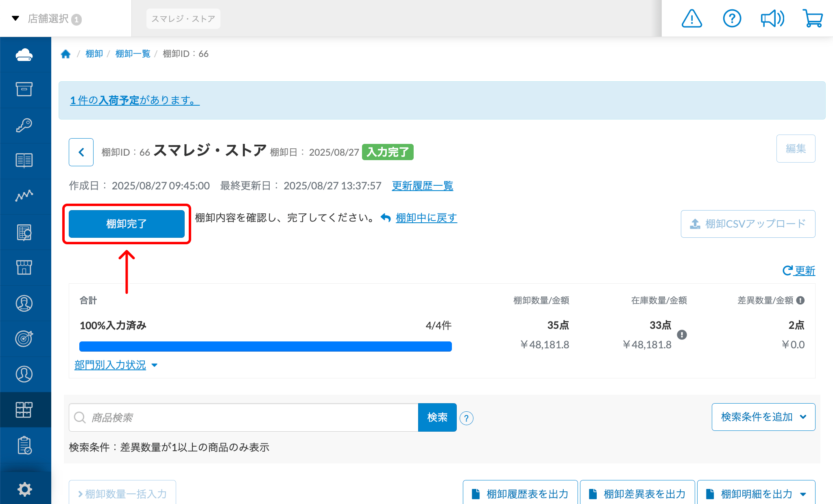Click the 棚卸完了 button
The height and width of the screenshot is (504, 833).
tap(126, 224)
